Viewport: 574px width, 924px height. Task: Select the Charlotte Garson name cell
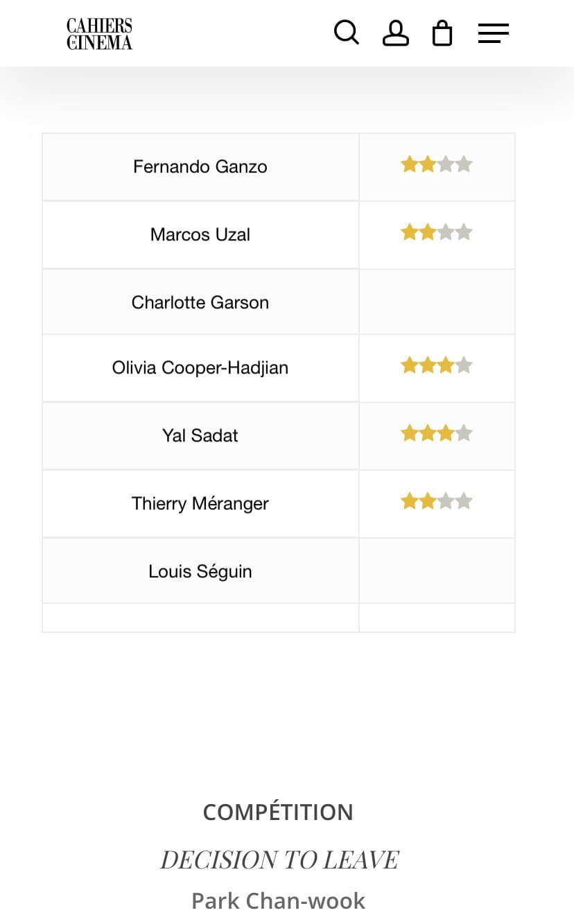click(200, 302)
